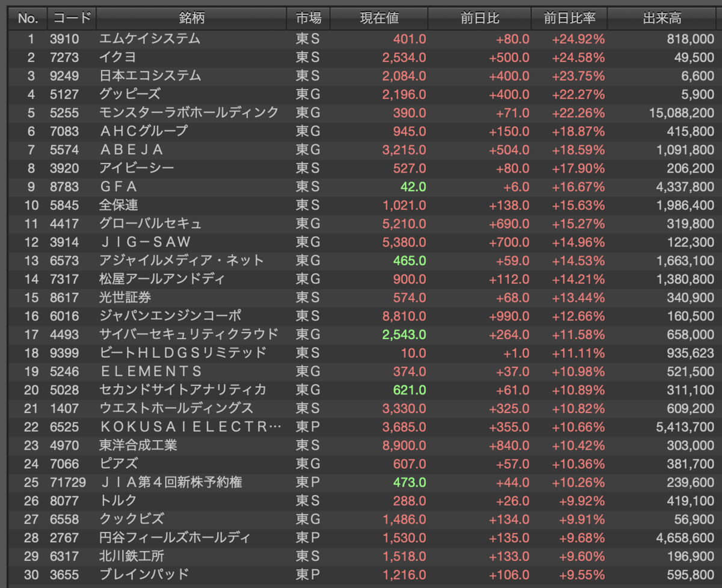Click current price 2,543.0
The height and width of the screenshot is (588, 722).
404,334
